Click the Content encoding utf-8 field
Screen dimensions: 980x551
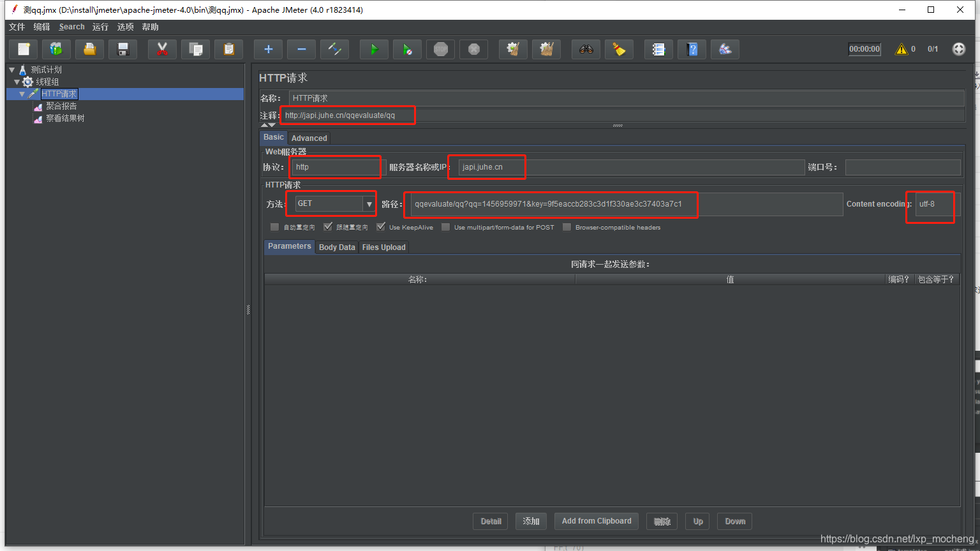tap(937, 204)
